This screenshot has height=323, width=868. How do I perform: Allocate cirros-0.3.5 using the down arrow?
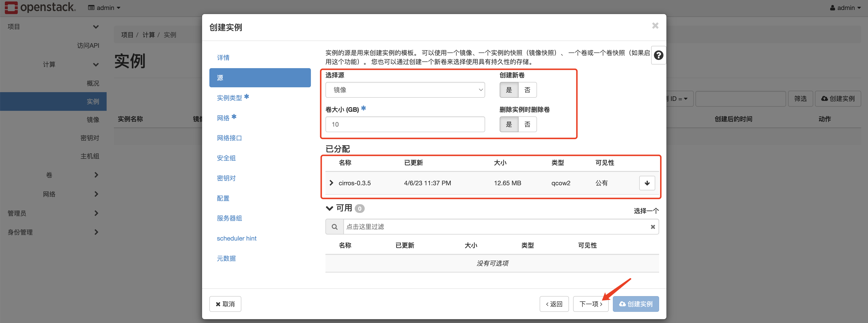click(x=647, y=183)
